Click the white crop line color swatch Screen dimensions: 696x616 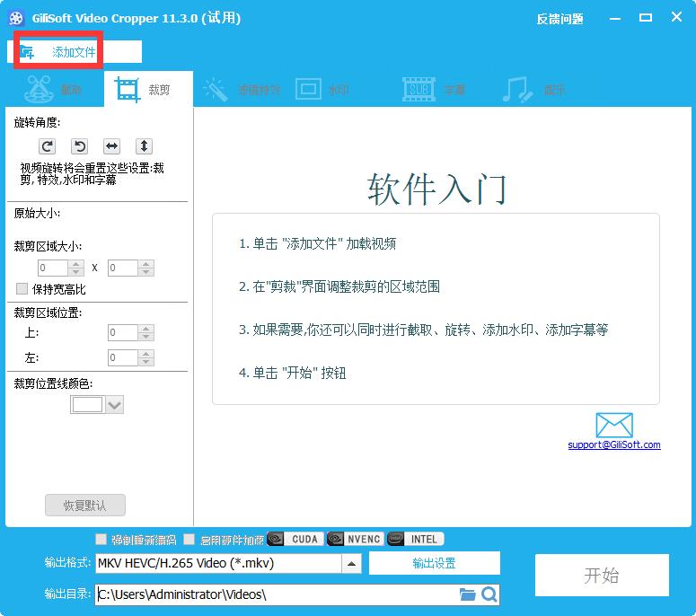(87, 405)
